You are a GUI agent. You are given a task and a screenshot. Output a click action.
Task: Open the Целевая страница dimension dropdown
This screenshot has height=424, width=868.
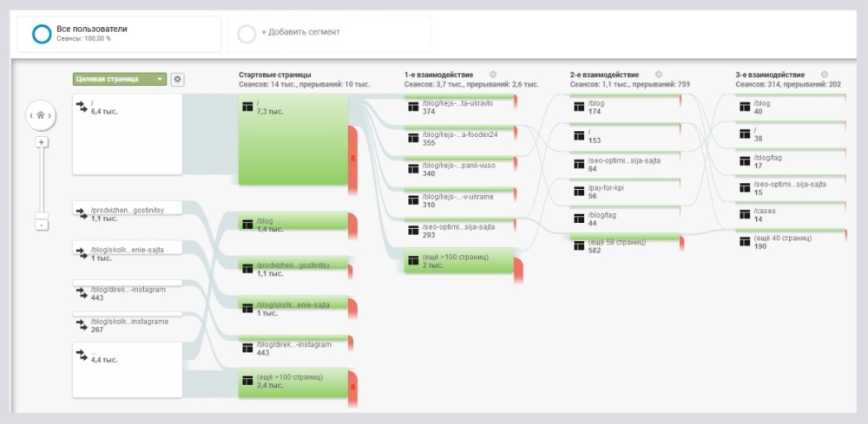point(120,79)
